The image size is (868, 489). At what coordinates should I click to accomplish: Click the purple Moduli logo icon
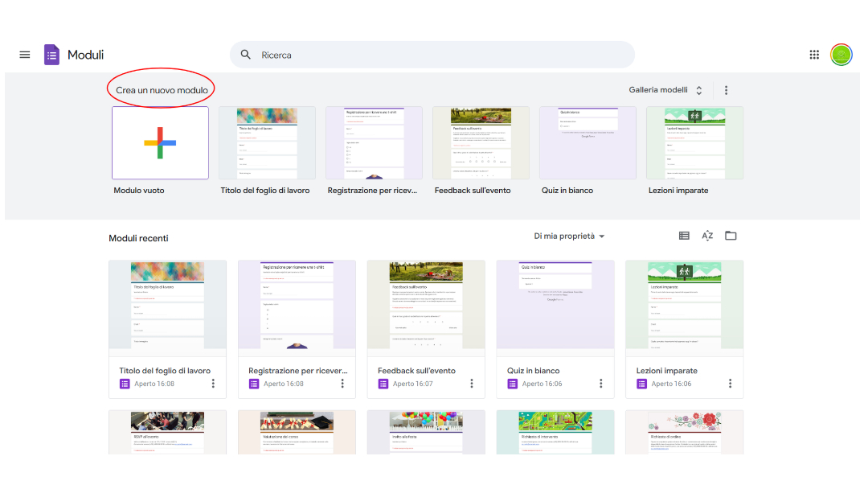[x=51, y=55]
